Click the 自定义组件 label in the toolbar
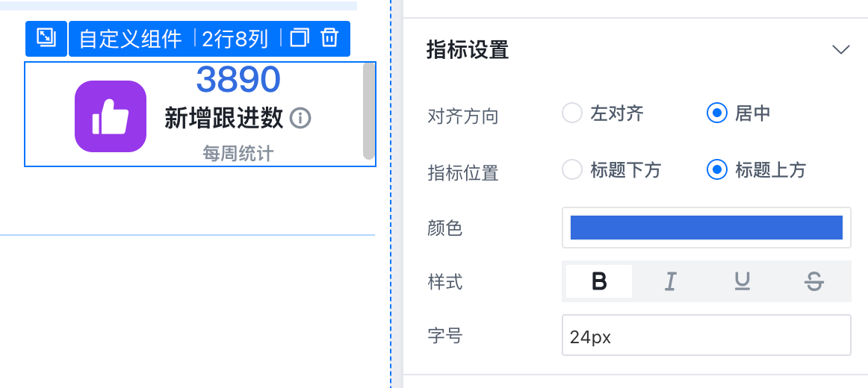 131,39
